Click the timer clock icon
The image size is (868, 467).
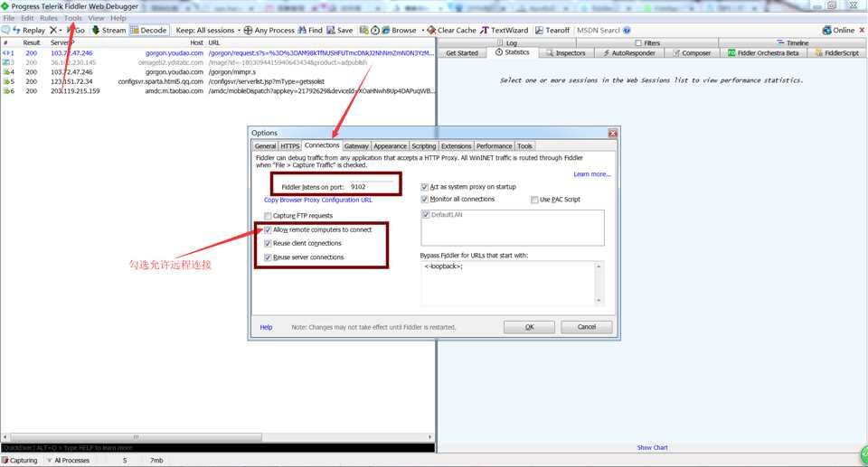point(374,30)
